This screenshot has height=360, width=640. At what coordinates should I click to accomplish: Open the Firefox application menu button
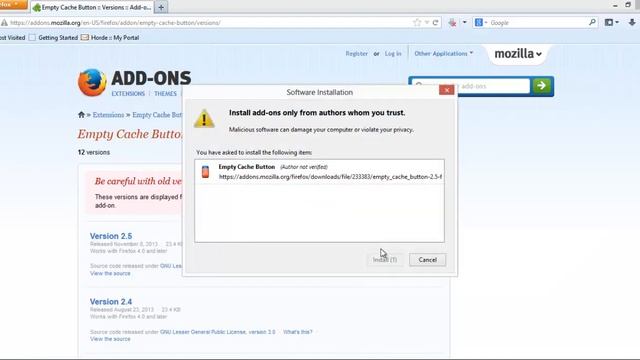click(13, 4)
